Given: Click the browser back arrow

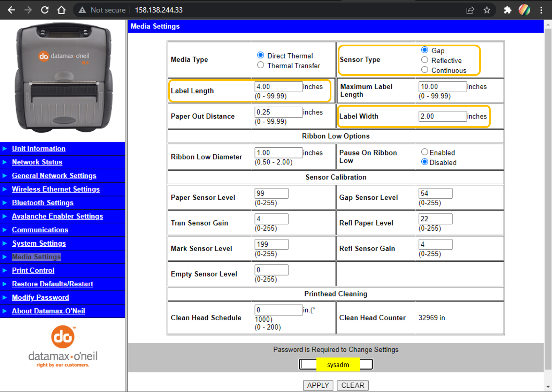Looking at the screenshot, I should pyautogui.click(x=11, y=10).
